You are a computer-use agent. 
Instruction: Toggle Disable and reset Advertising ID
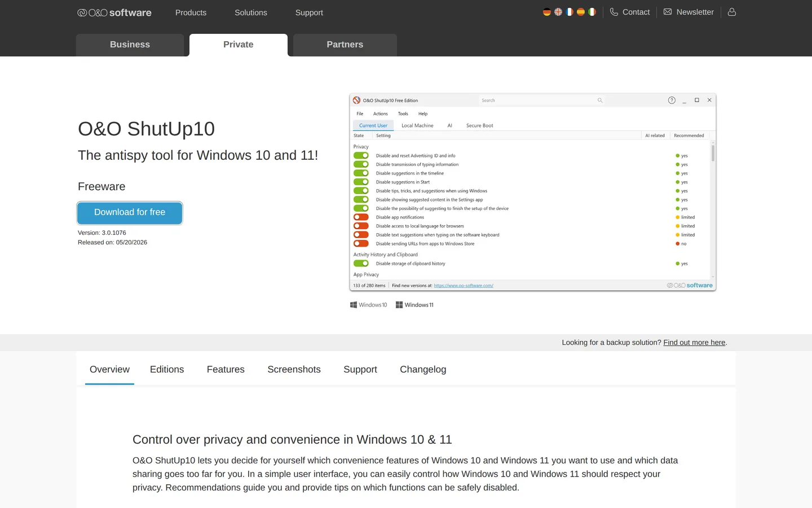click(361, 156)
